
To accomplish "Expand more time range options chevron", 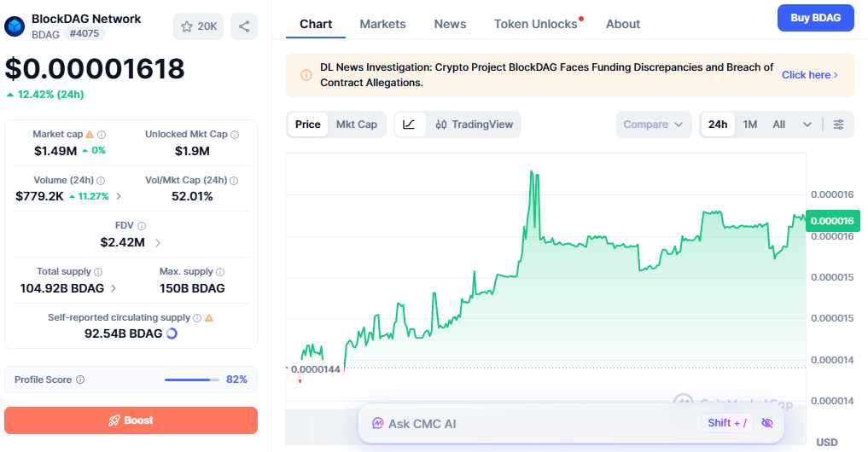I will [x=807, y=125].
